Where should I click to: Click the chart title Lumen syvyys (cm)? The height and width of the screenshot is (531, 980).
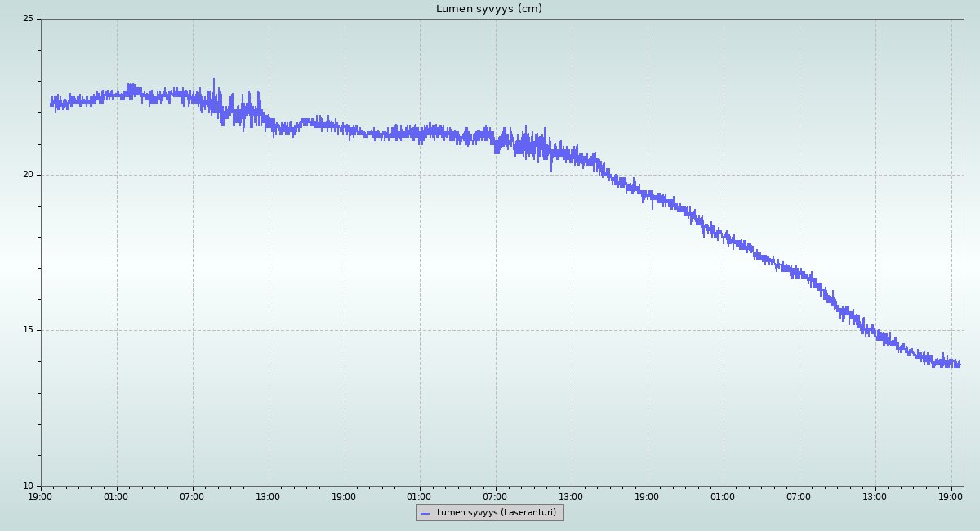coord(488,9)
